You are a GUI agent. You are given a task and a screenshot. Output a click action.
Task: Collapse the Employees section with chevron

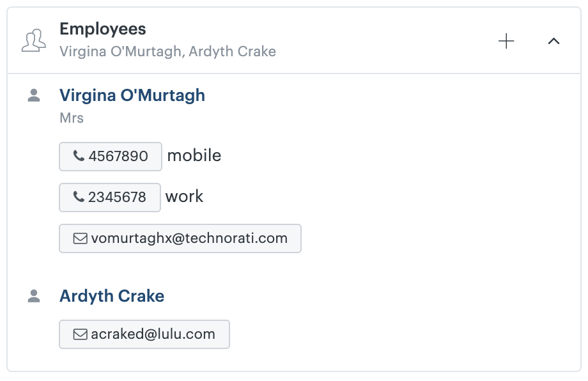click(553, 41)
